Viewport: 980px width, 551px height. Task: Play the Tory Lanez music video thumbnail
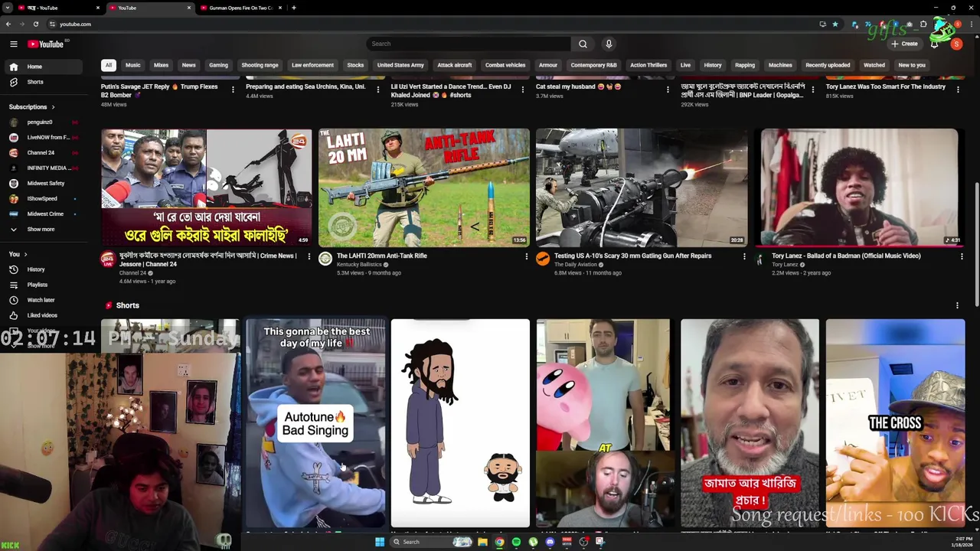point(859,187)
